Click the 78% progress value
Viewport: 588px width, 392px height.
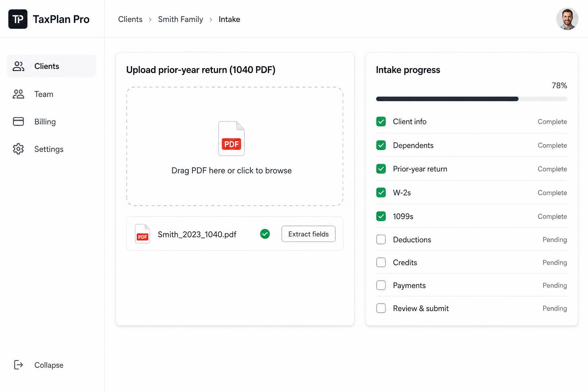559,86
